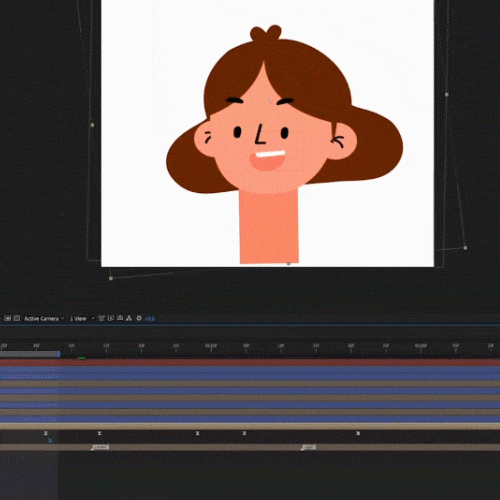The height and width of the screenshot is (500, 500).
Task: Click the third icon right of 1 View dropdown
Action: coord(120,318)
